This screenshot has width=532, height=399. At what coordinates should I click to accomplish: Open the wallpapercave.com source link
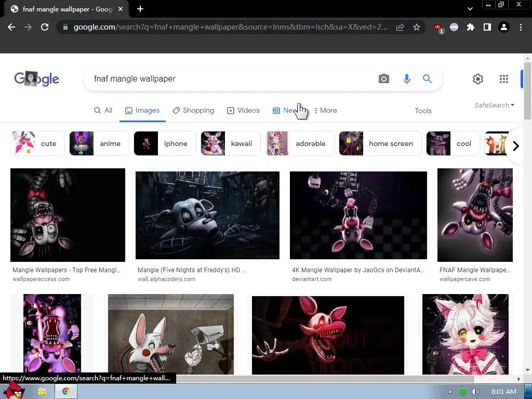coord(465,279)
